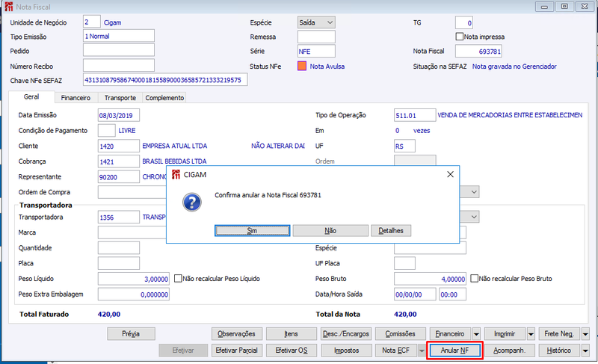The image size is (598, 364).
Task: Click the Imprimir button
Action: [x=505, y=334]
